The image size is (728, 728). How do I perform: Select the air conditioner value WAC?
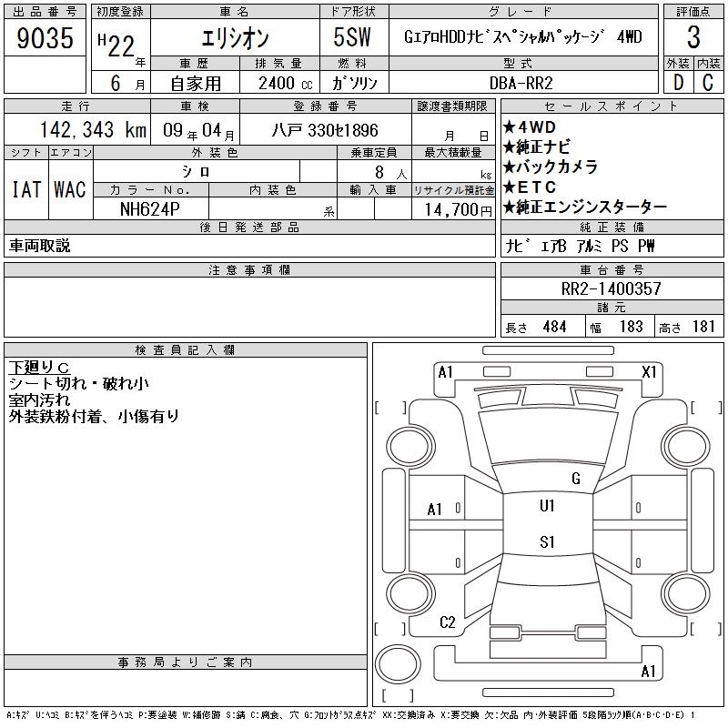pos(70,190)
